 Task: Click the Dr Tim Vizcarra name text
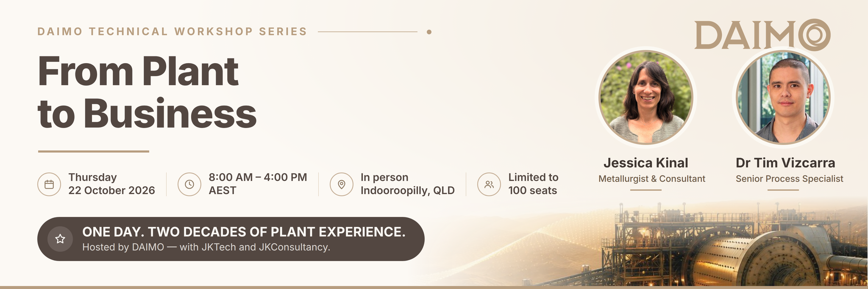pos(785,163)
